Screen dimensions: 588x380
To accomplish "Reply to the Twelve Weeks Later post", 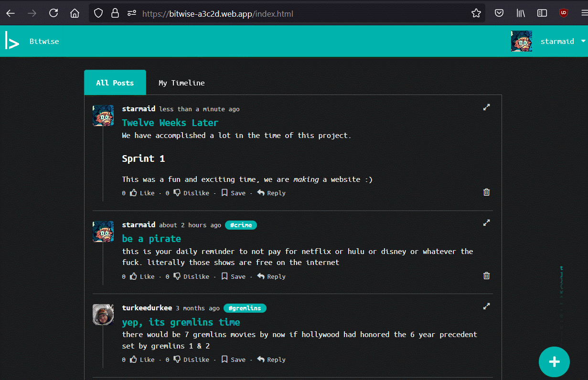I will coord(271,193).
